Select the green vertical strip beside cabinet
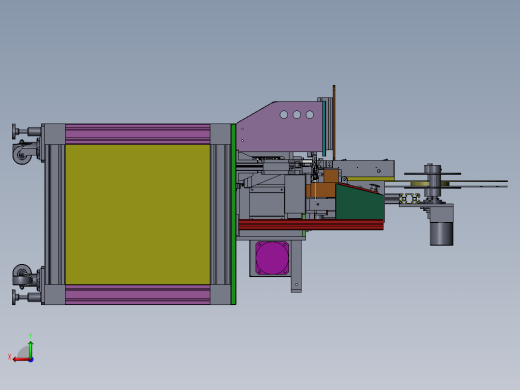 coord(233,214)
